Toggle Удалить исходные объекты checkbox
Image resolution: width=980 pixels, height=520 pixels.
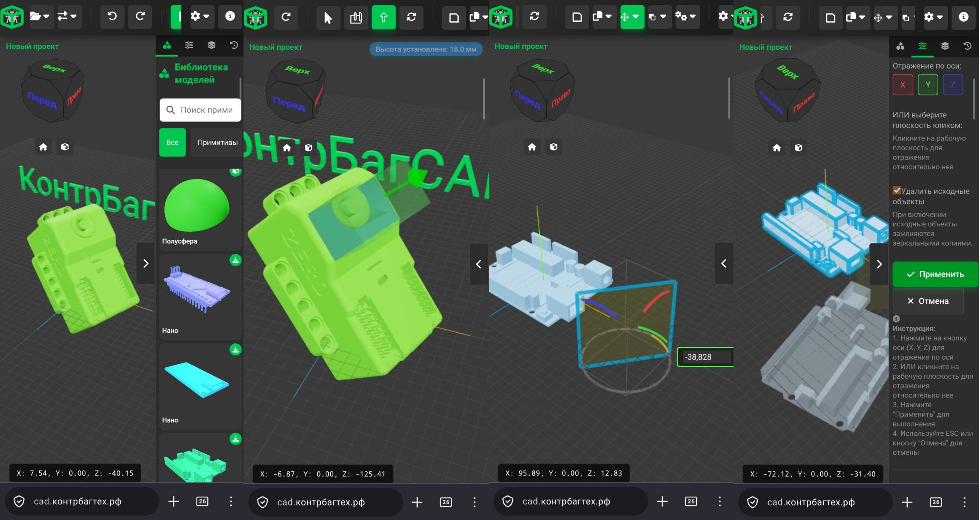tap(897, 190)
